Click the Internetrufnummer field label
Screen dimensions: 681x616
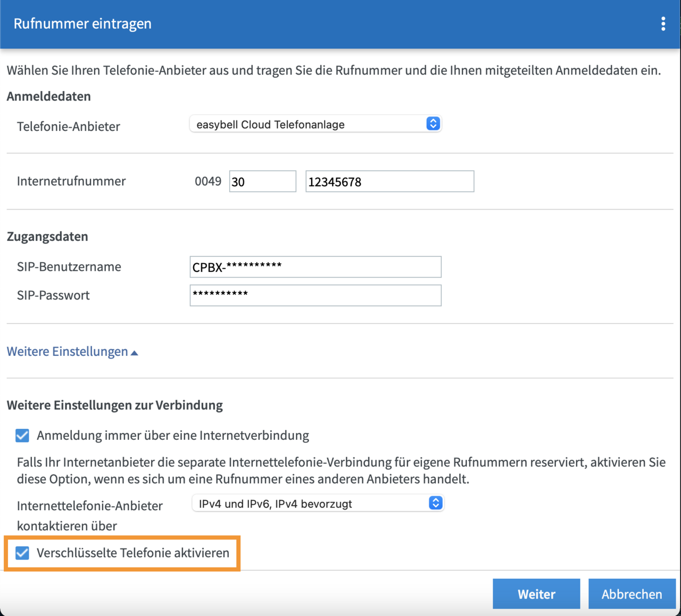[x=71, y=181]
